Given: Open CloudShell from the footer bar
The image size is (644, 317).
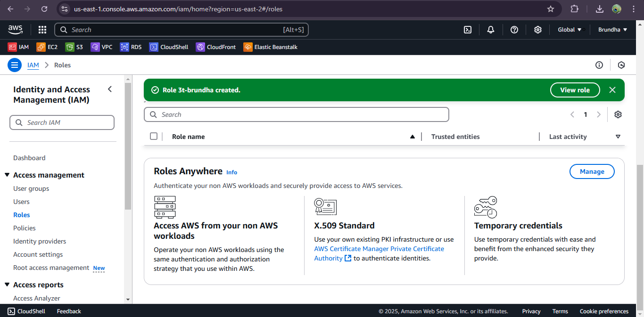Looking at the screenshot, I should (x=26, y=311).
